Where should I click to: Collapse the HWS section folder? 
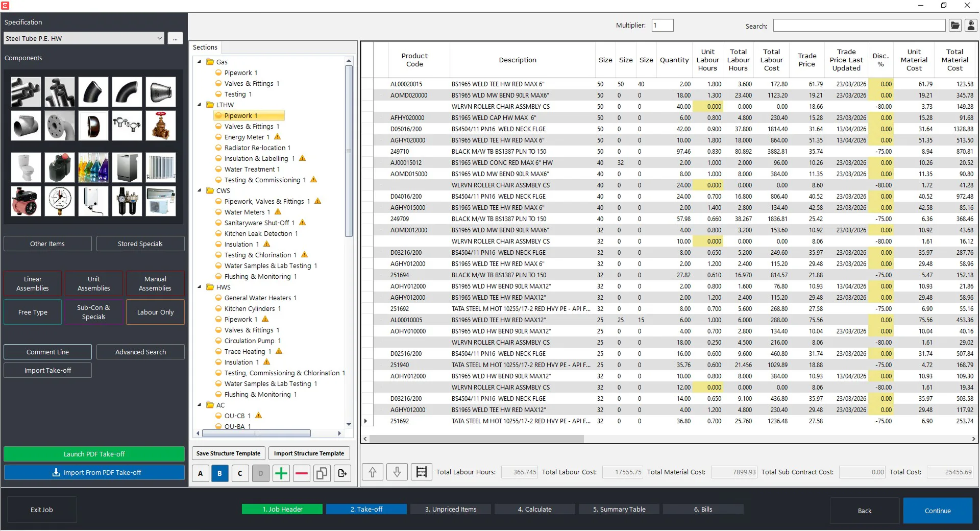click(x=200, y=287)
